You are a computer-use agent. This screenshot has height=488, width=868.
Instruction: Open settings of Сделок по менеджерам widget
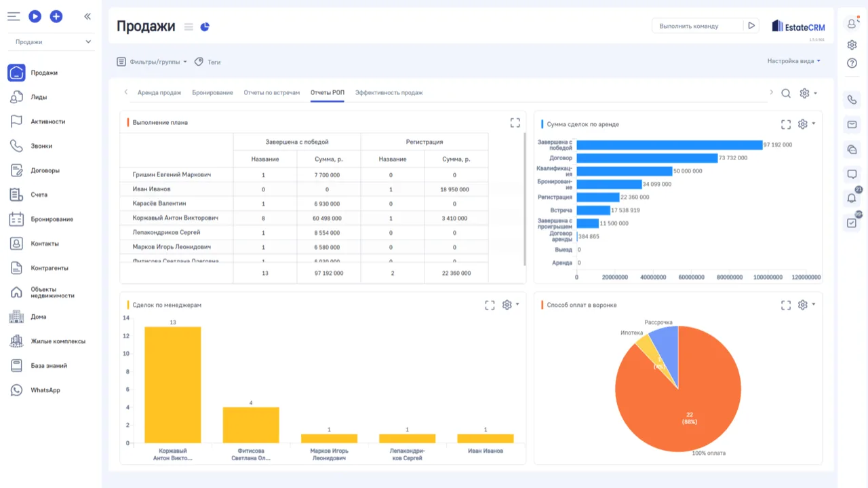pyautogui.click(x=510, y=305)
